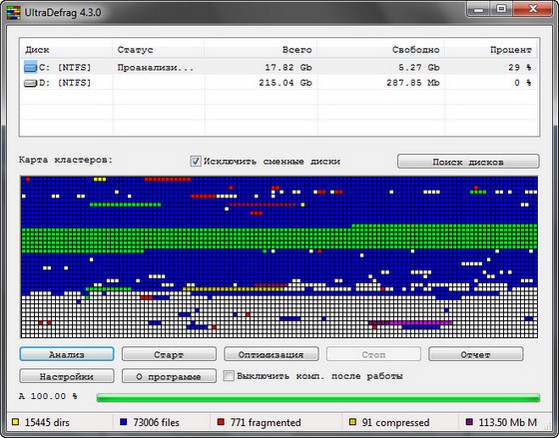
Task: Click the UltraDefrag app icon in title bar
Action: (13, 12)
